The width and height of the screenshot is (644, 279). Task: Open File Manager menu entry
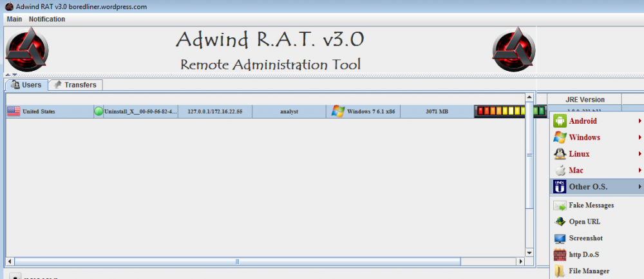(x=596, y=271)
